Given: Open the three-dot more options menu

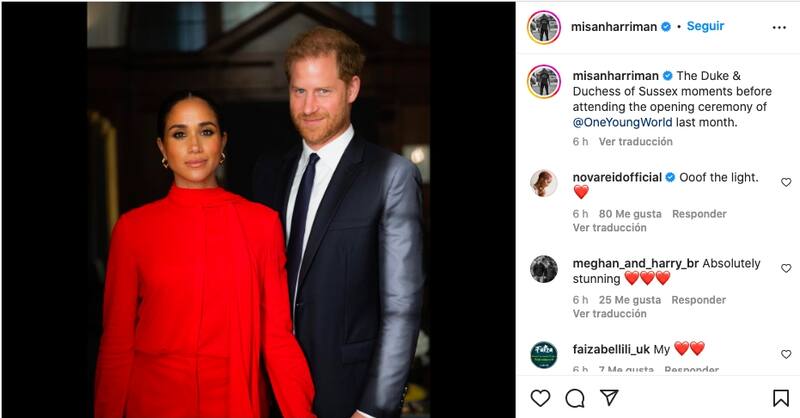Looking at the screenshot, I should 779,28.
